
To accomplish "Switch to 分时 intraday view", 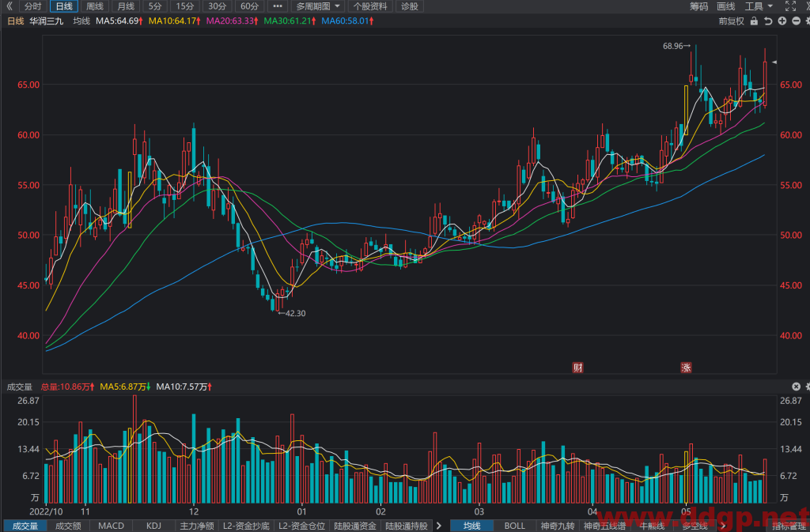I will tap(33, 6).
